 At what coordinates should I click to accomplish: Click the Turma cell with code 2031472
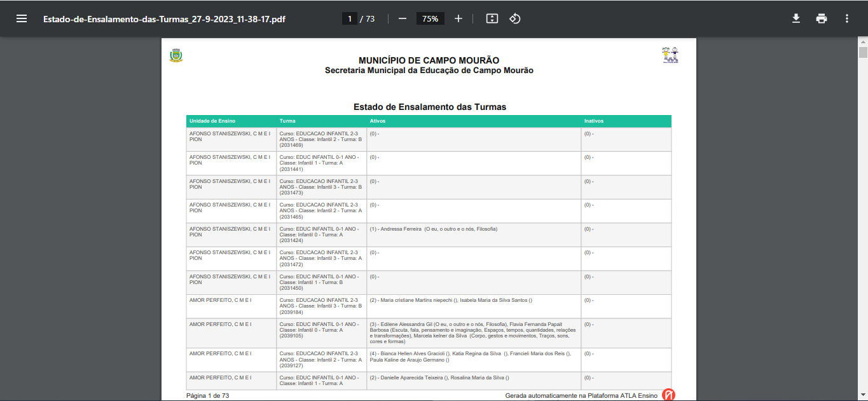[x=321, y=259]
